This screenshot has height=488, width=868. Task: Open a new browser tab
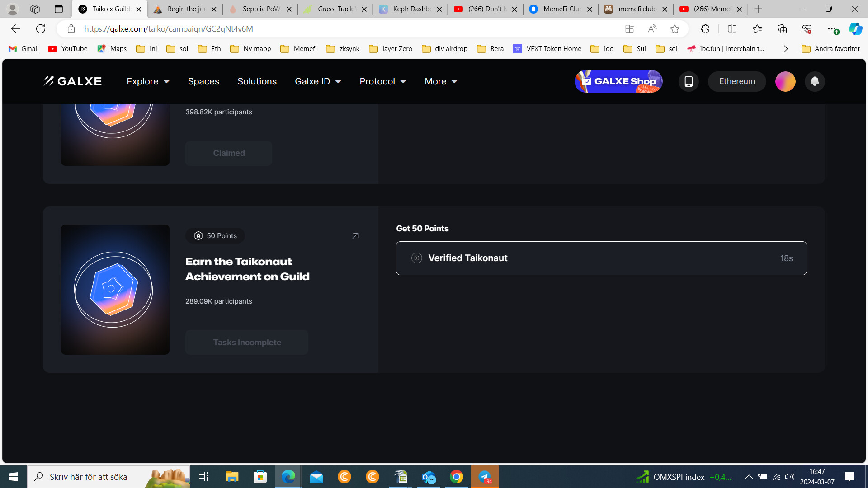758,9
